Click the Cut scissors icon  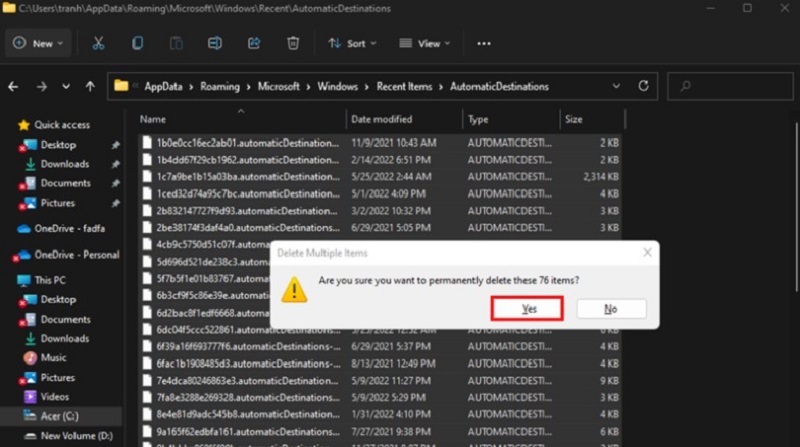click(x=98, y=43)
